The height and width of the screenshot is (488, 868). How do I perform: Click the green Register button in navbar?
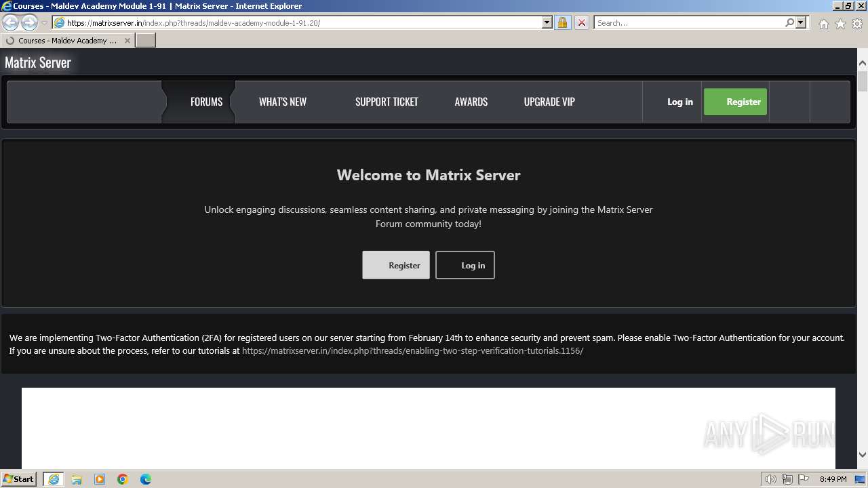click(x=735, y=102)
